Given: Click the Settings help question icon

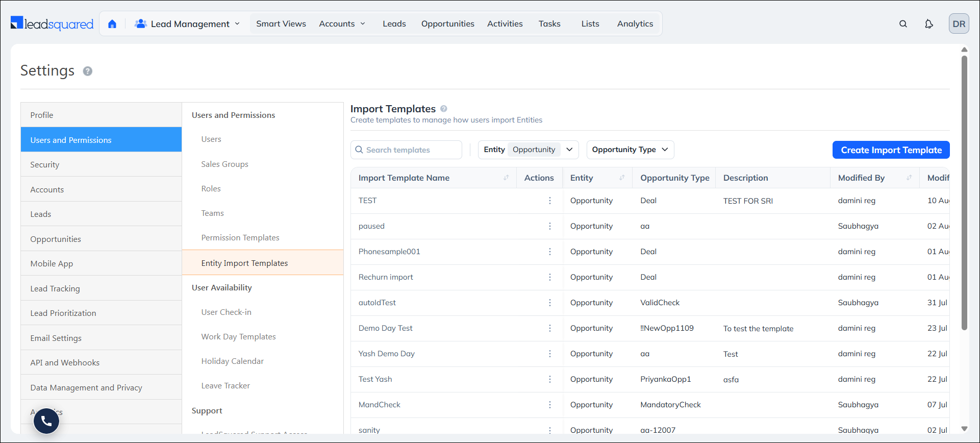Looking at the screenshot, I should pyautogui.click(x=88, y=71).
